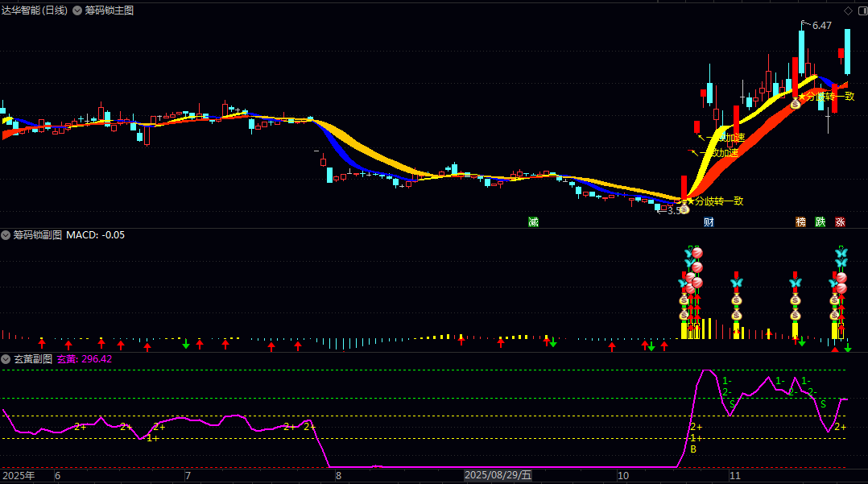
Task: Click money bag icon near 3.5 low
Action: (x=684, y=209)
